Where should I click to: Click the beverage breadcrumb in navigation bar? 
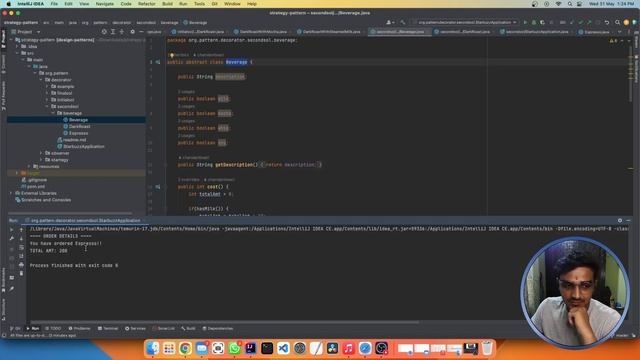(169, 22)
